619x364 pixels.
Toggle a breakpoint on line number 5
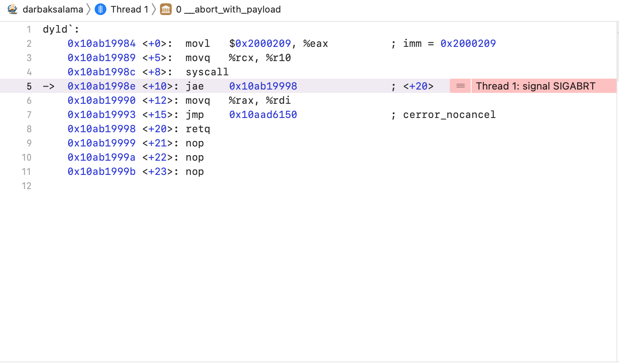(x=29, y=86)
